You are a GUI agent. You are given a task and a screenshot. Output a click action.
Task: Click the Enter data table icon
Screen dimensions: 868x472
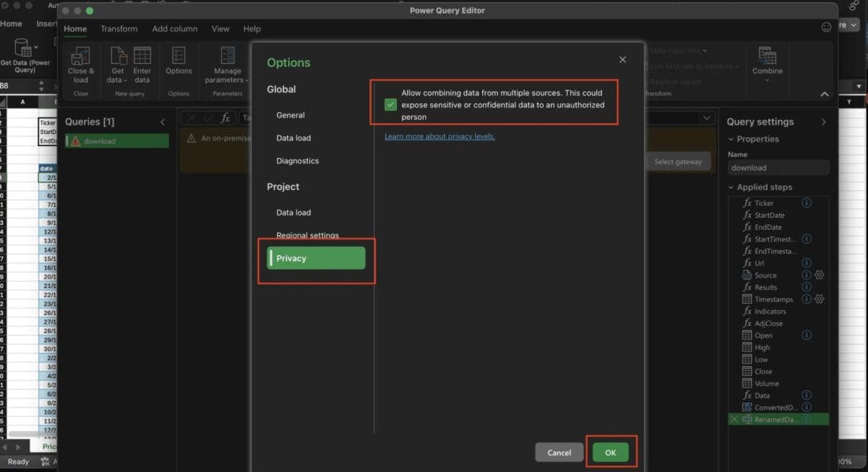[x=142, y=56]
